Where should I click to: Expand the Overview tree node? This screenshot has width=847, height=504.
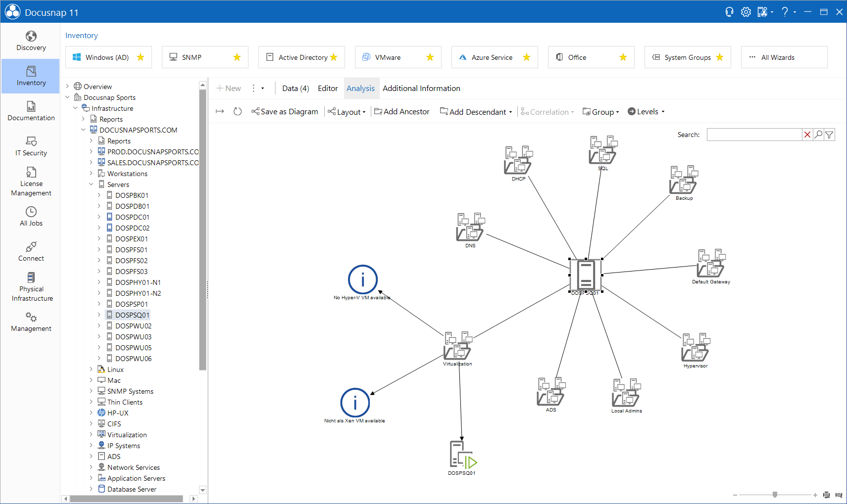point(67,87)
